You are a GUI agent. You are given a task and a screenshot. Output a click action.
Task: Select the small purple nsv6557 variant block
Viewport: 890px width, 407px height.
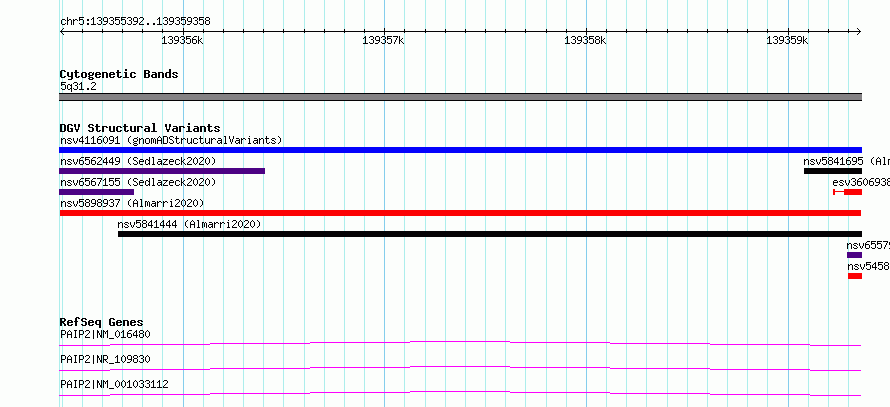tap(854, 255)
